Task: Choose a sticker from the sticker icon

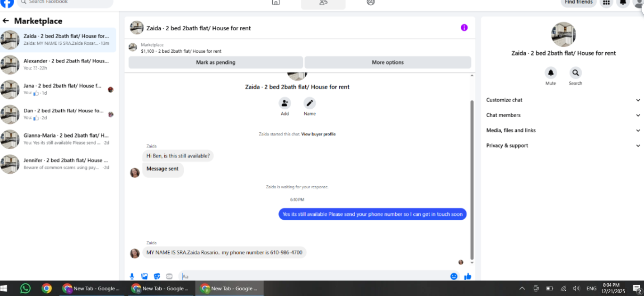Action: 157,276
